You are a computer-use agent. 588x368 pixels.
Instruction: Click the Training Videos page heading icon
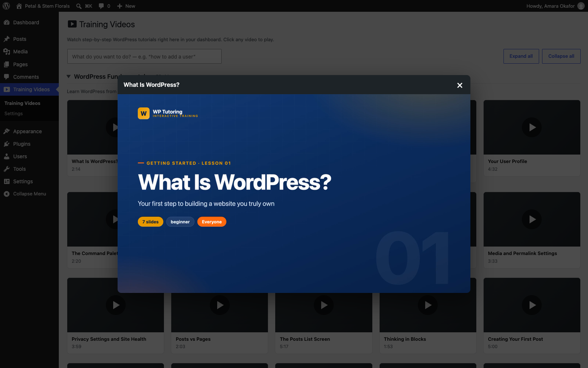click(x=72, y=24)
